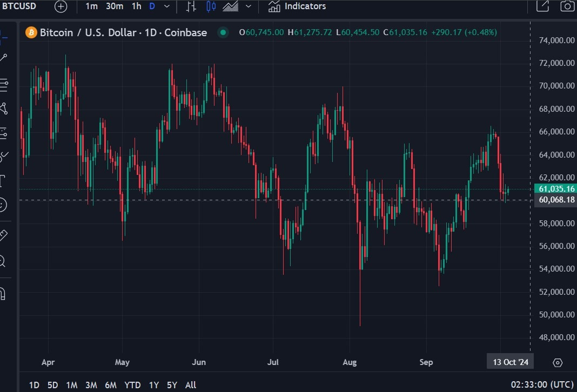
Task: Select the patterns drawing tool
Action: (x=4, y=109)
